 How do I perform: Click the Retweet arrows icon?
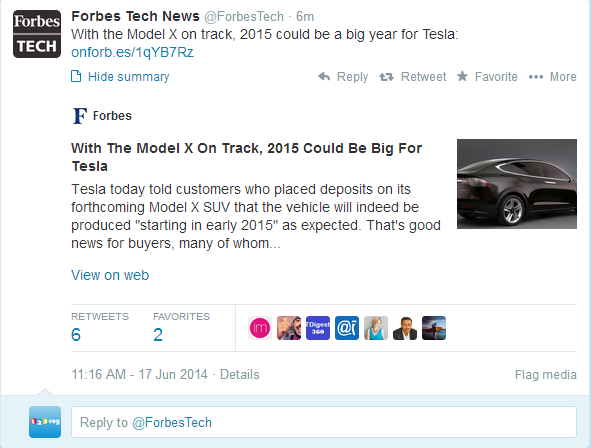386,77
